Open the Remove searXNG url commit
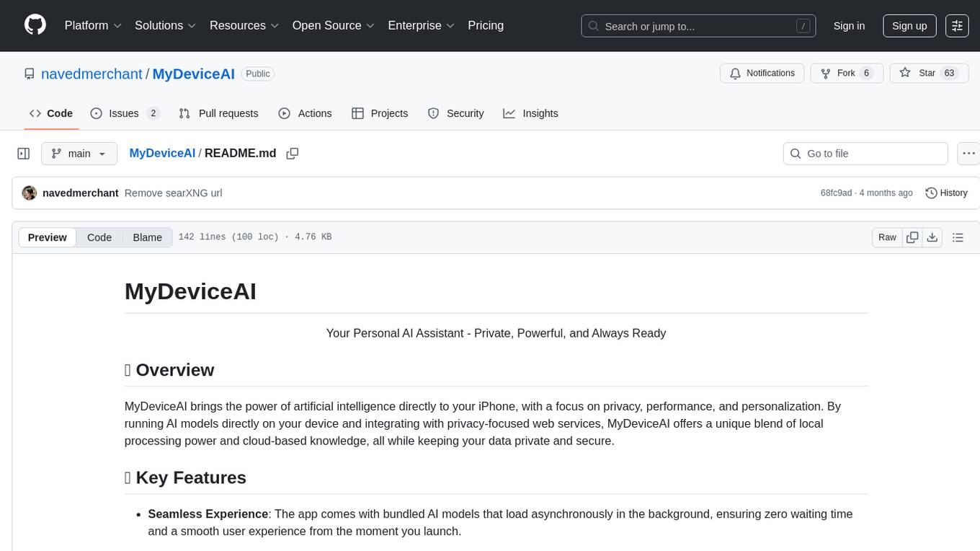Image resolution: width=980 pixels, height=551 pixels. point(173,193)
